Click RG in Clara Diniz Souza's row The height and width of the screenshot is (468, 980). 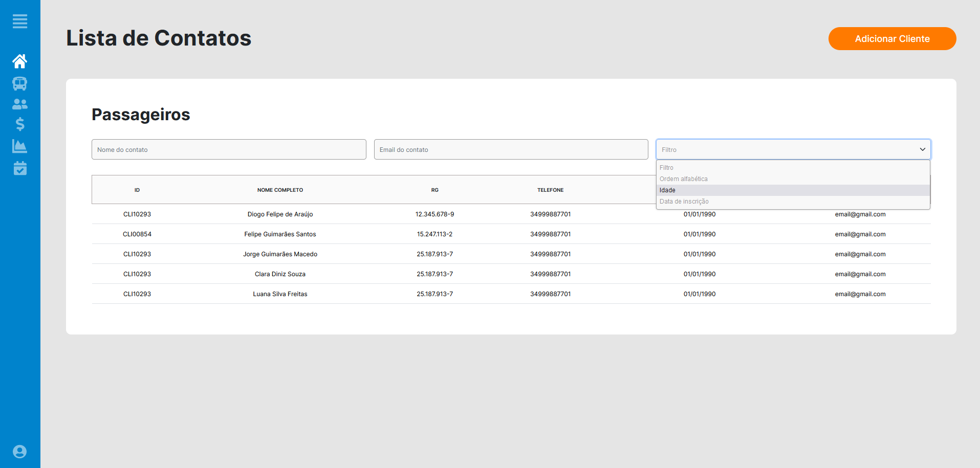click(434, 274)
